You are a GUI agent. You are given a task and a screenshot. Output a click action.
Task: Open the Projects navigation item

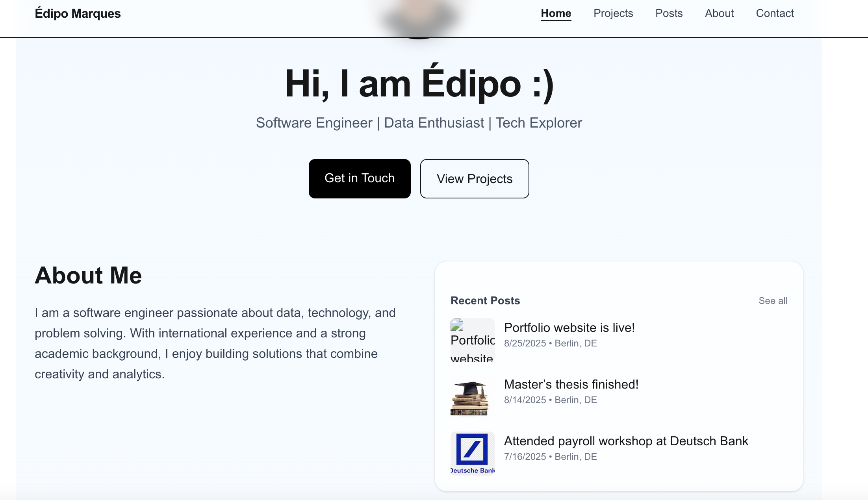pyautogui.click(x=613, y=13)
